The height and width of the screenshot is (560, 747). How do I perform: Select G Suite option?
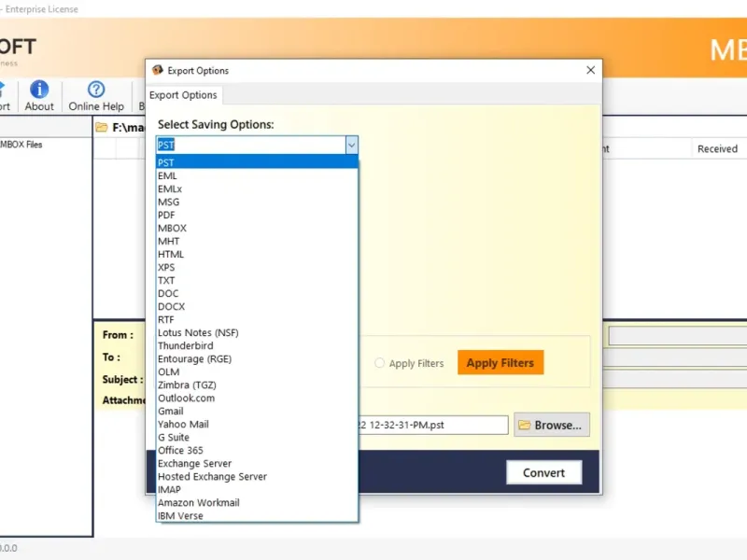coord(257,437)
